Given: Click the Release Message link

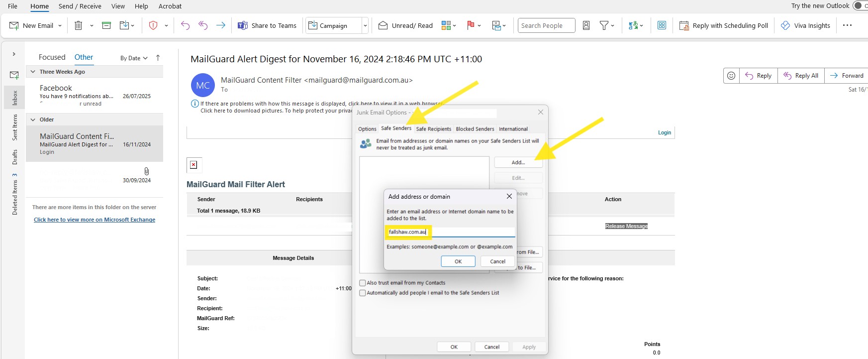Looking at the screenshot, I should tap(626, 226).
